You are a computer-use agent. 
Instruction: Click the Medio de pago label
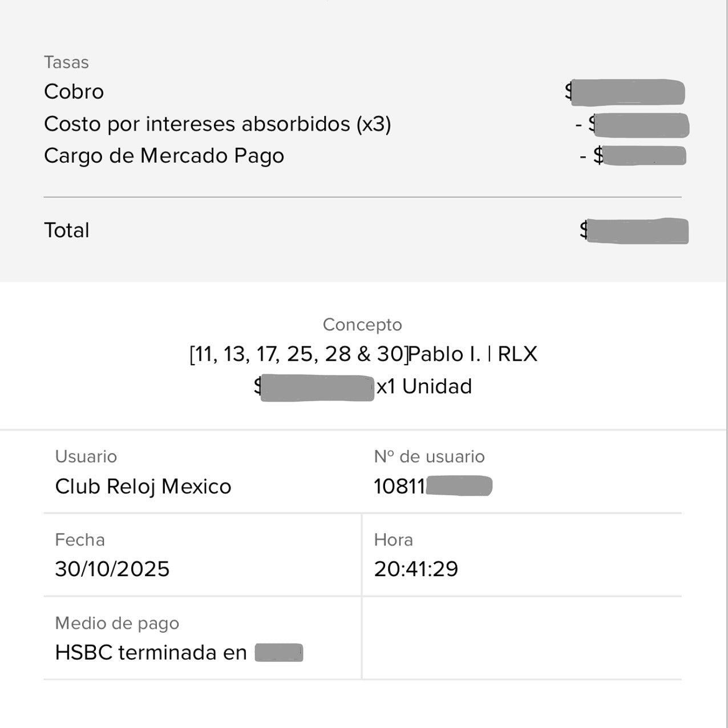tap(117, 623)
